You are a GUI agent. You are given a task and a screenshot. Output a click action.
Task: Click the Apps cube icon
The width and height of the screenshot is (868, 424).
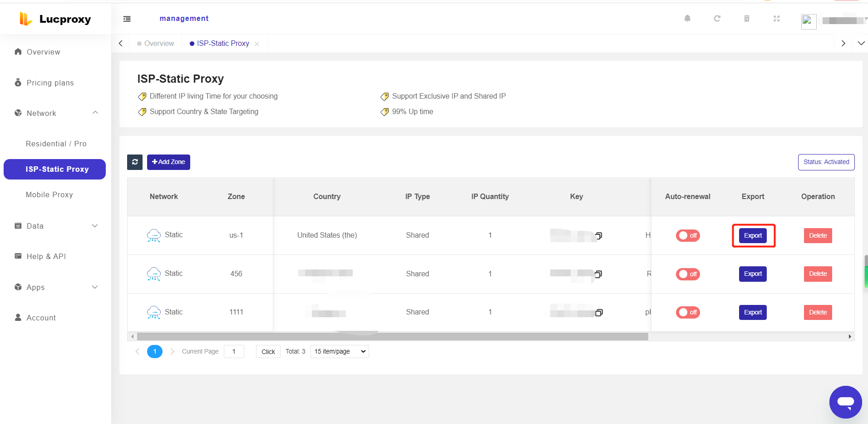[18, 287]
